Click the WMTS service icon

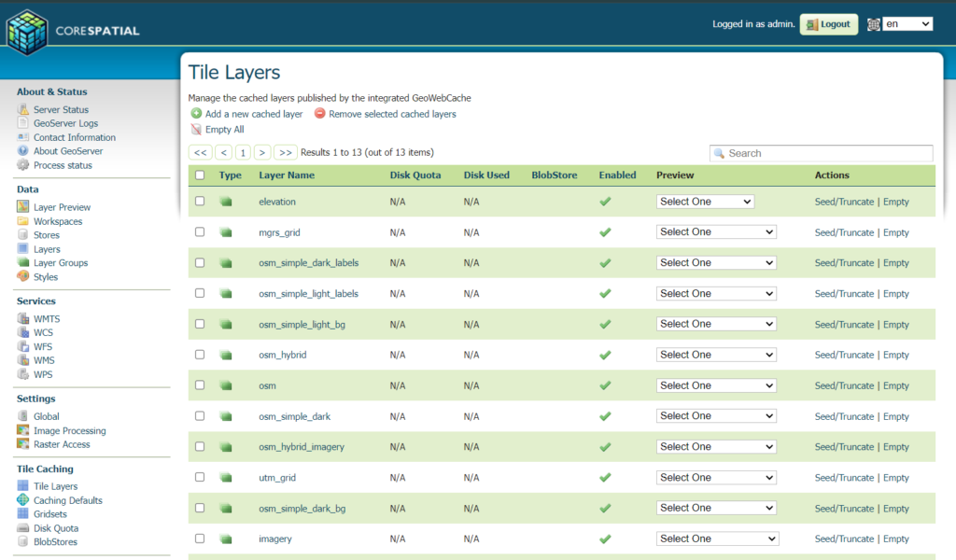pyautogui.click(x=23, y=318)
